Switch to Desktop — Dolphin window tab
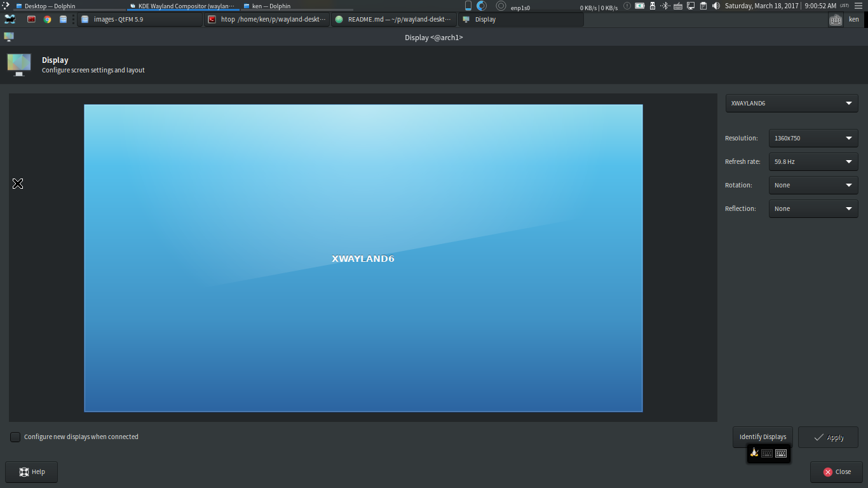This screenshot has height=488, width=868. pyautogui.click(x=69, y=6)
